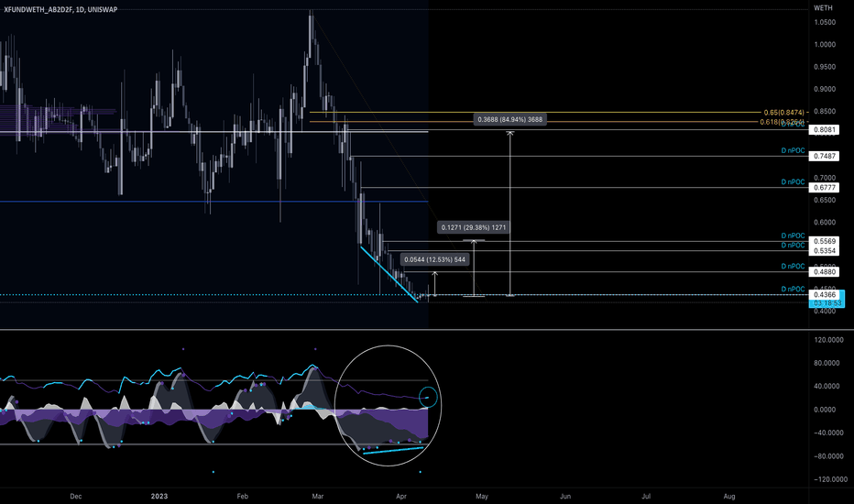This screenshot has height=504, width=854.
Task: Click the D nPOC label beside 0.4880
Action: point(793,267)
